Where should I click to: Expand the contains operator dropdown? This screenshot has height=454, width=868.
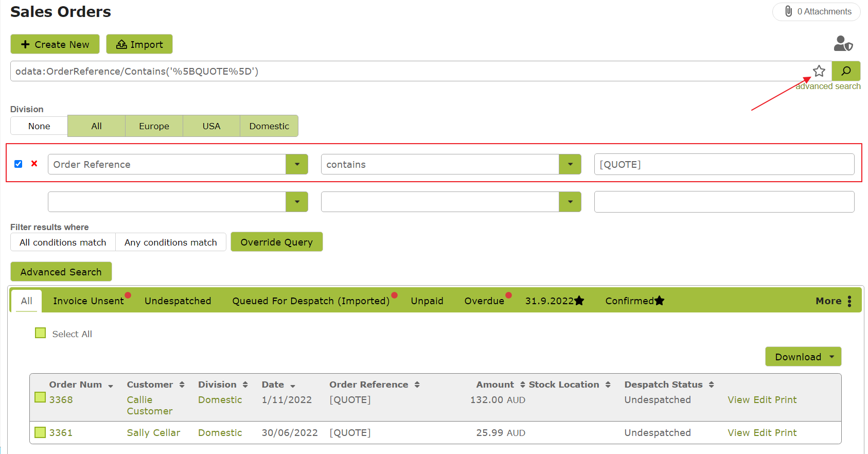coord(570,164)
